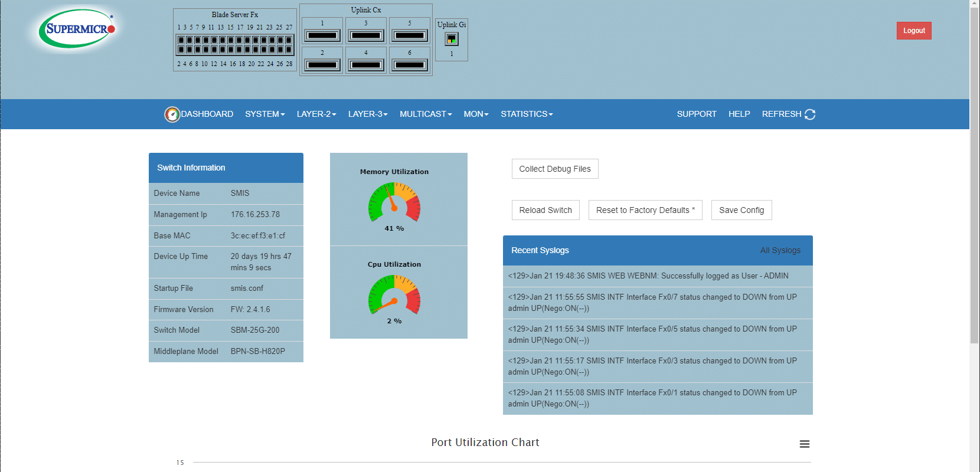The image size is (980, 472).
Task: Open the All Syslogs link
Action: pyautogui.click(x=780, y=250)
